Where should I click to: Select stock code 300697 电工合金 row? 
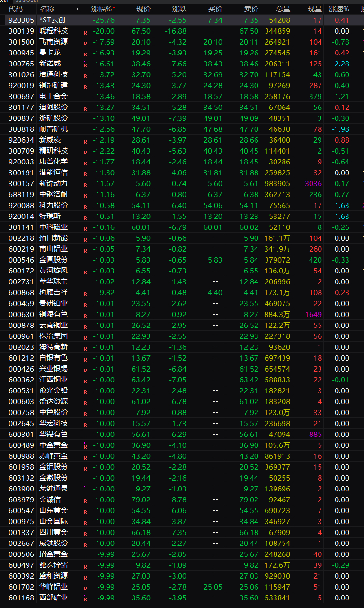(182, 96)
